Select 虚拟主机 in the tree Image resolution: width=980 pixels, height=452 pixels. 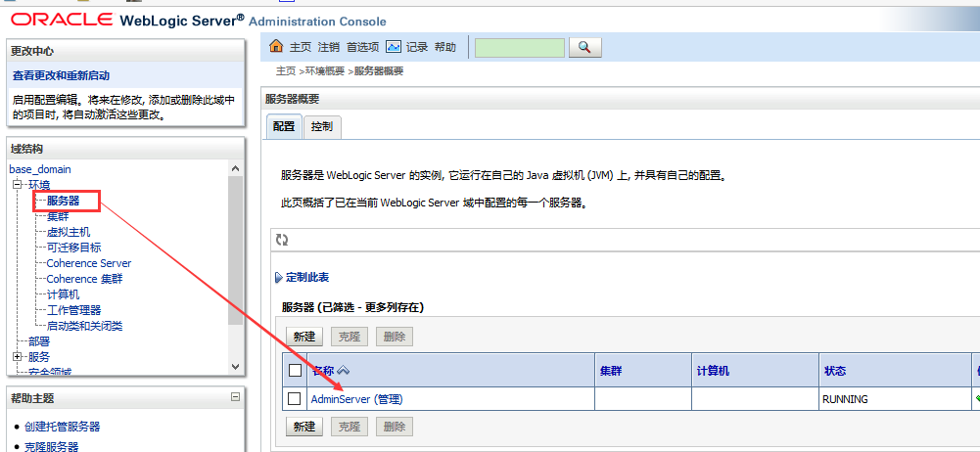click(x=69, y=232)
